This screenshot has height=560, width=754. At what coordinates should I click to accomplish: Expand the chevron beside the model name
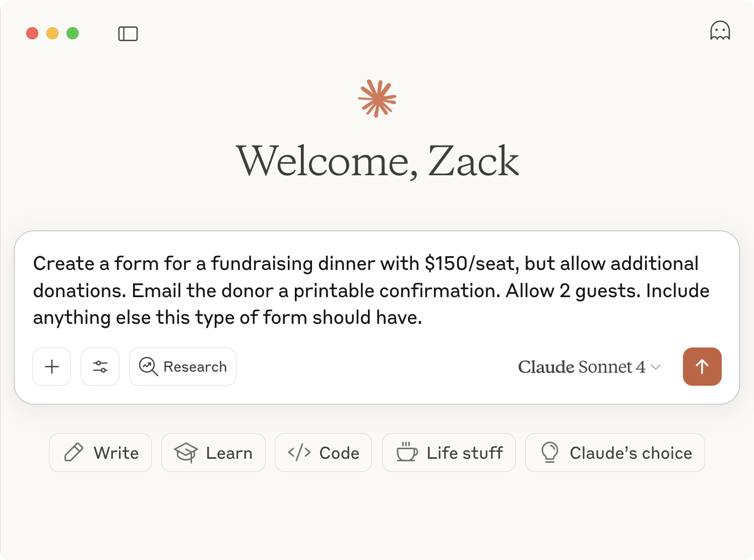point(656,367)
